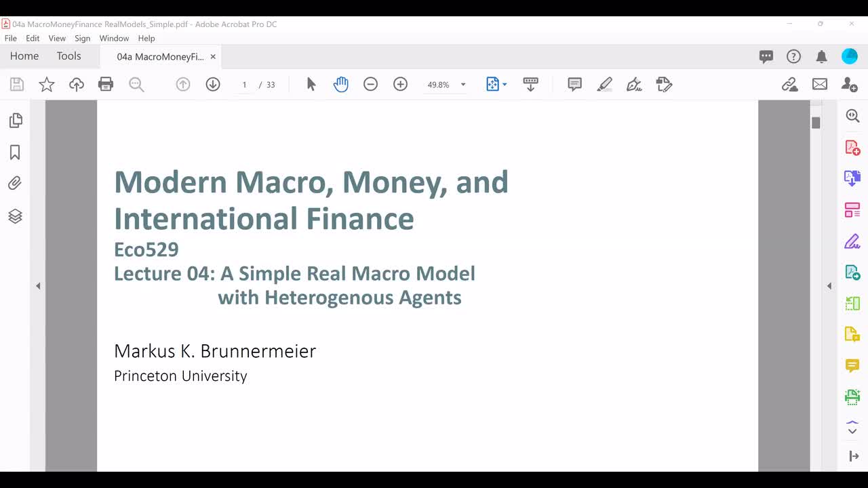Open the Organize Pages tool in right pane
868x488 pixels.
852,210
